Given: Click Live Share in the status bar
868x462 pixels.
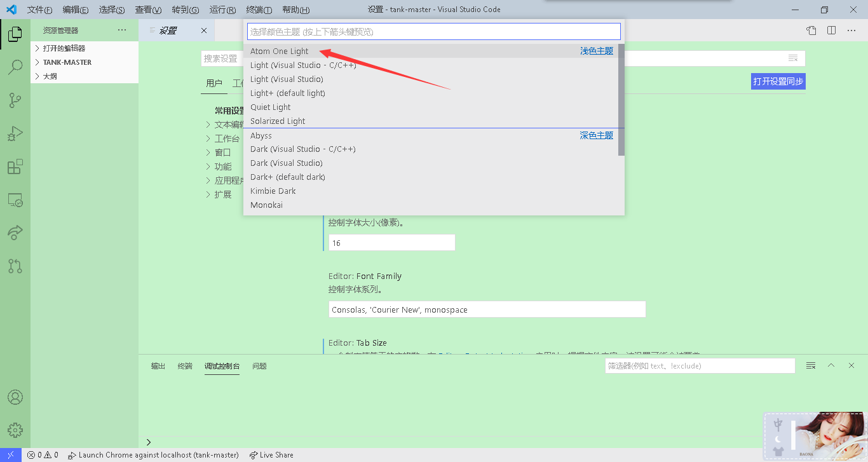Looking at the screenshot, I should point(271,455).
